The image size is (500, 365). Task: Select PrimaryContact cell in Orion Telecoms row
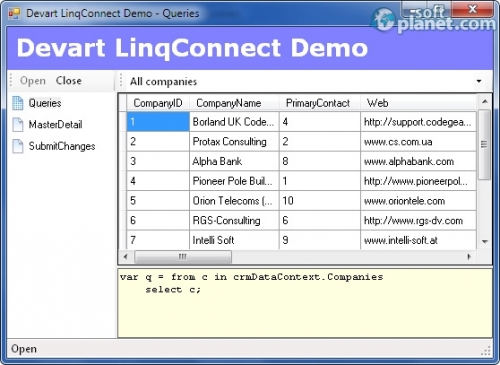[320, 201]
